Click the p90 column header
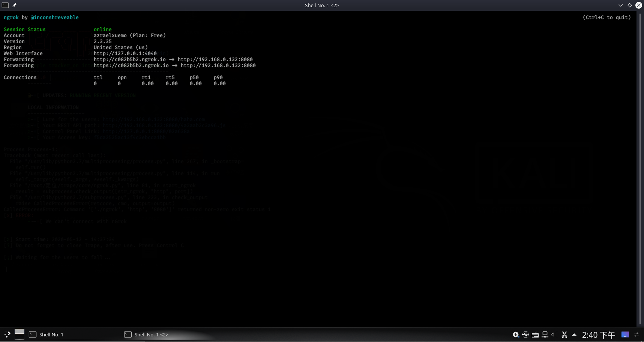Viewport: 644px width, 342px height. [x=218, y=78]
